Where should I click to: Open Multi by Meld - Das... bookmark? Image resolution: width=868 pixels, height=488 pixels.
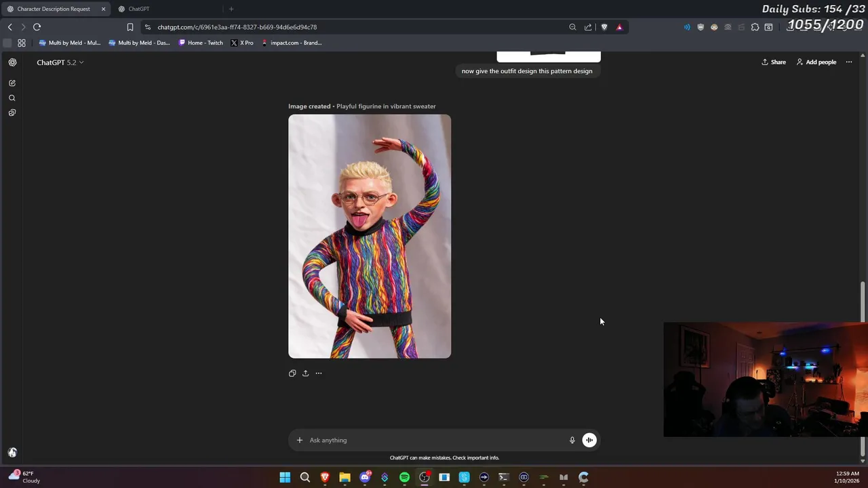[139, 43]
